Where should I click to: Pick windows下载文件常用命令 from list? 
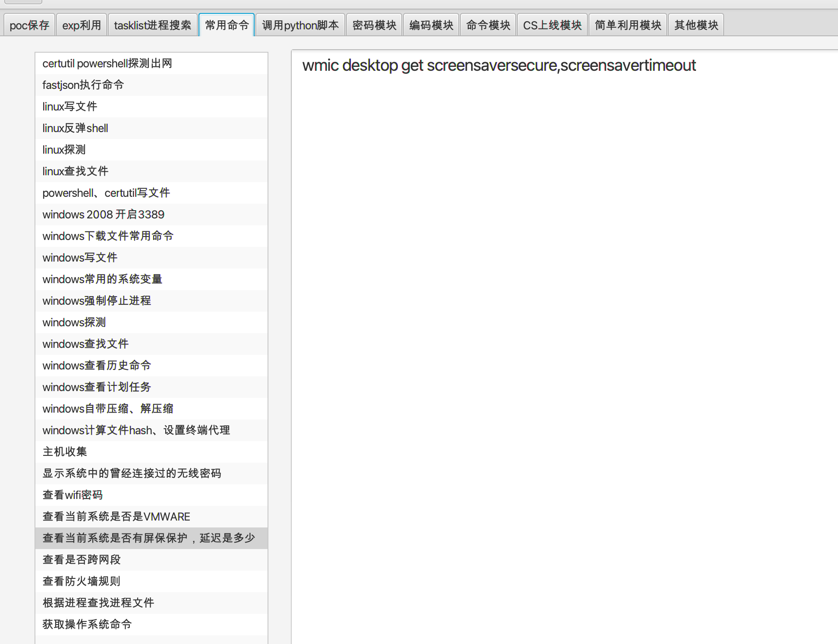coord(108,236)
